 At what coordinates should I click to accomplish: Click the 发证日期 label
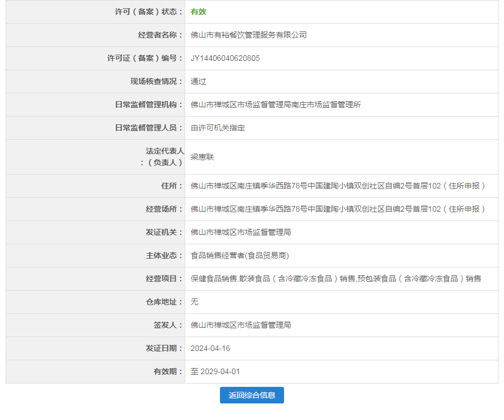pyautogui.click(x=164, y=348)
